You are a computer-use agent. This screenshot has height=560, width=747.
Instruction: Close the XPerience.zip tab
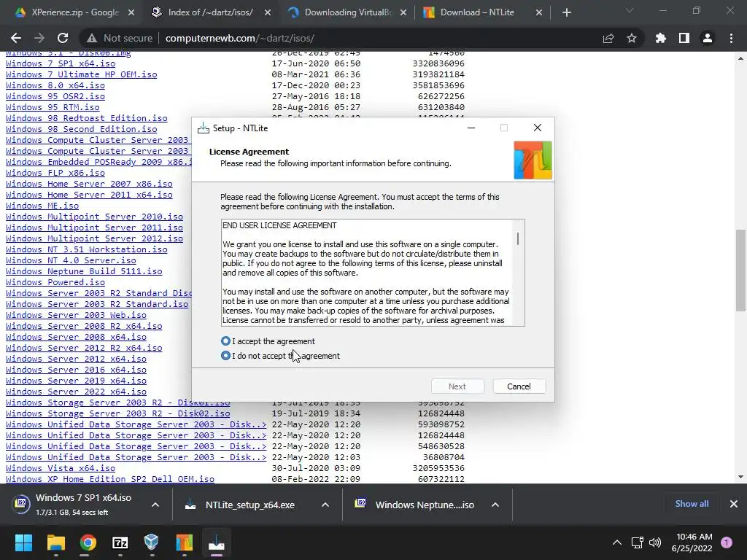pyautogui.click(x=131, y=13)
